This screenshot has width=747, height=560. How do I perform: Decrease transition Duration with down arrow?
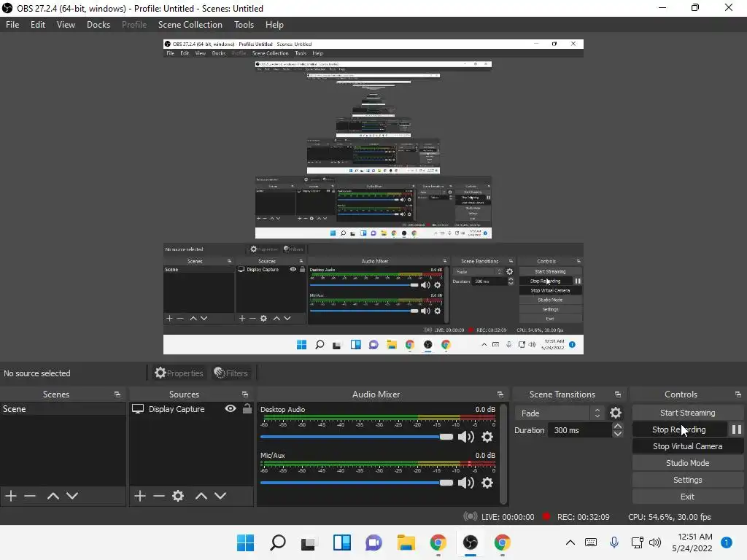point(617,433)
